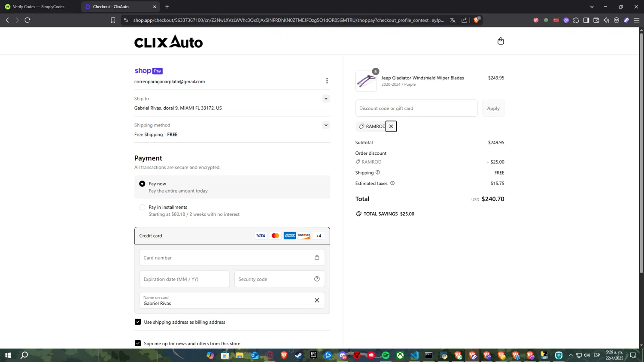The height and width of the screenshot is (362, 644).
Task: Expand the Shipping method section
Action: click(326, 125)
